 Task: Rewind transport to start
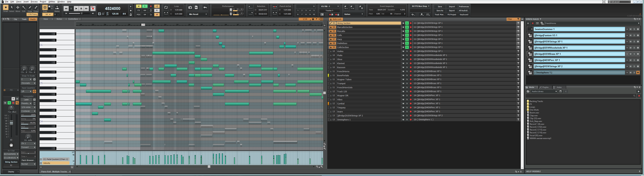[66, 9]
